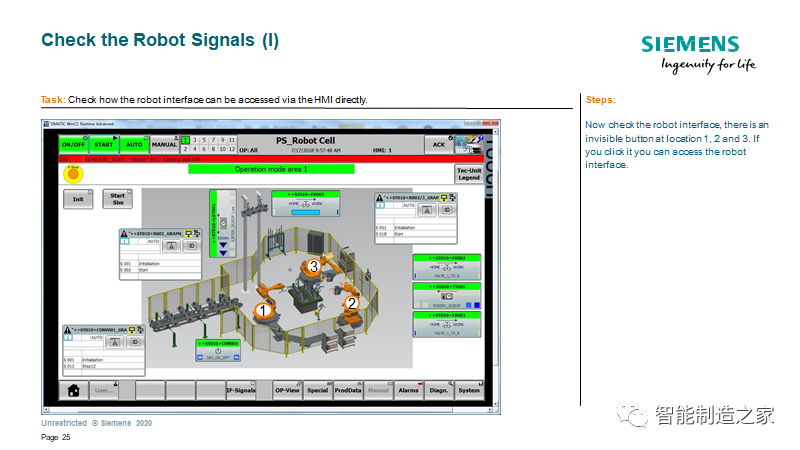Click the clock icon in LST001 lifter panel
The width and height of the screenshot is (800, 450).
coord(223,223)
